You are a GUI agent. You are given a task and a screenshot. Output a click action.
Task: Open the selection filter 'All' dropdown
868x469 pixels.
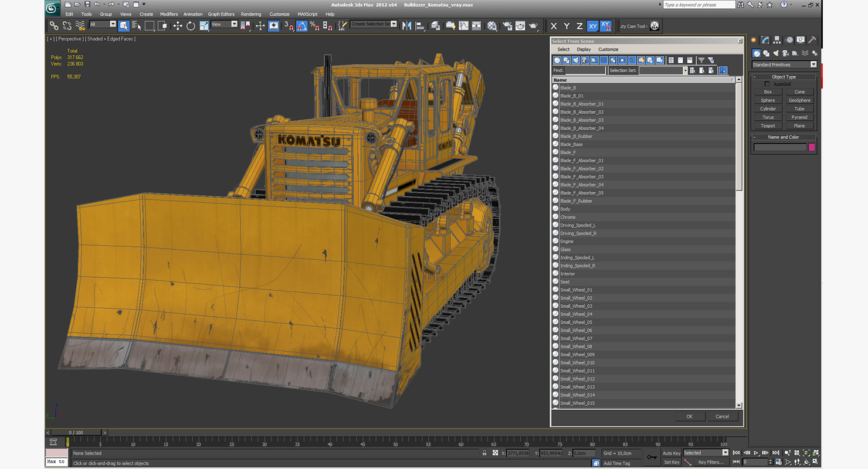(x=103, y=24)
